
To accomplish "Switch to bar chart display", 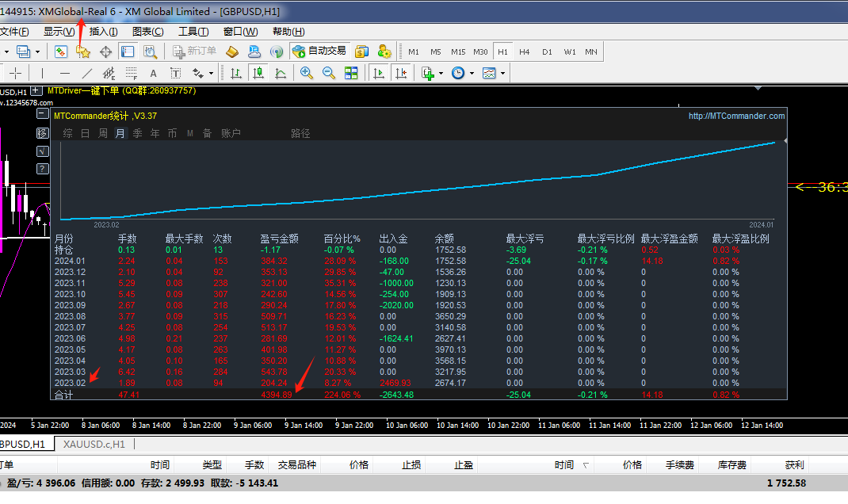I will click(x=236, y=73).
